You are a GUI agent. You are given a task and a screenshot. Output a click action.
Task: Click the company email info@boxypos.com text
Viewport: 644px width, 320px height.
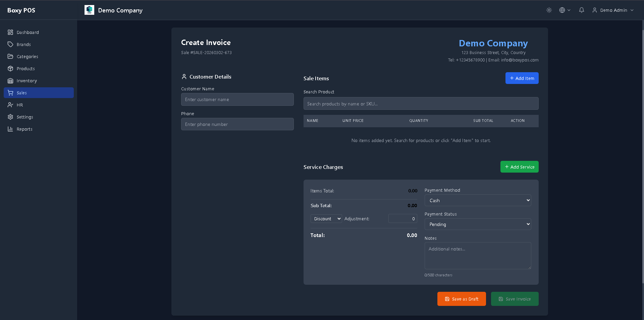(520, 60)
